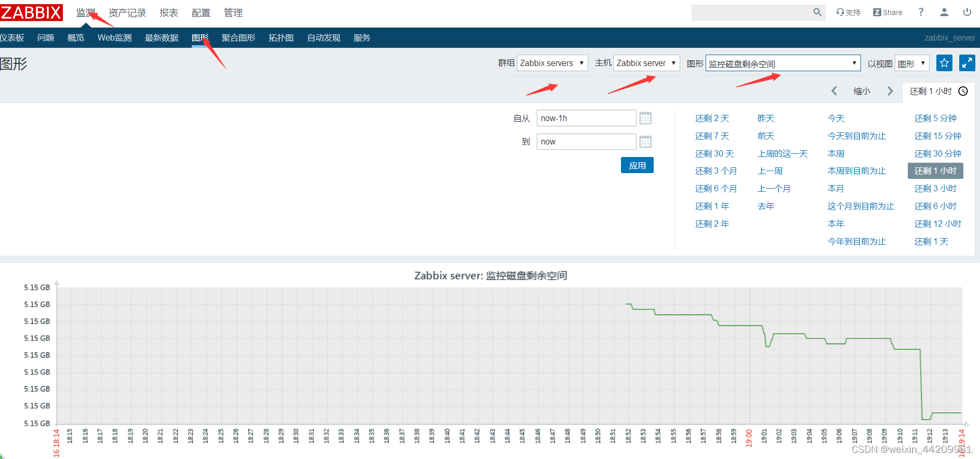Open the help question mark icon
This screenshot has width=980, height=459.
click(921, 12)
